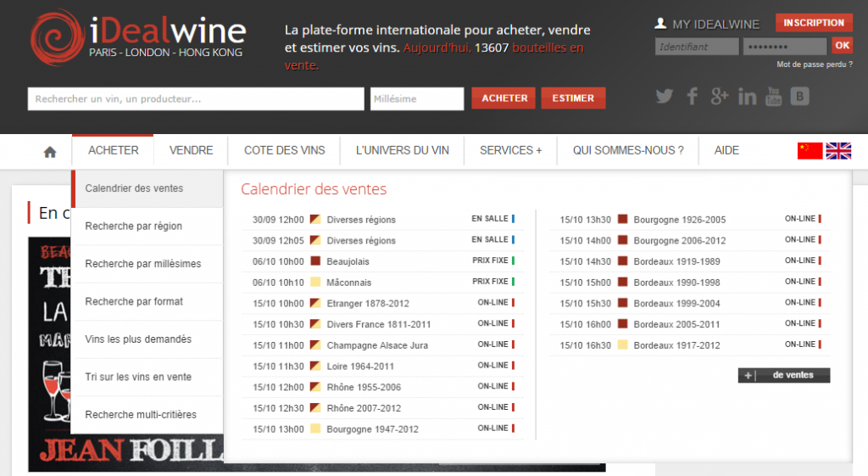The width and height of the screenshot is (868, 476).
Task: Open Bordeaux 1919-1989 sale
Action: coord(690,261)
